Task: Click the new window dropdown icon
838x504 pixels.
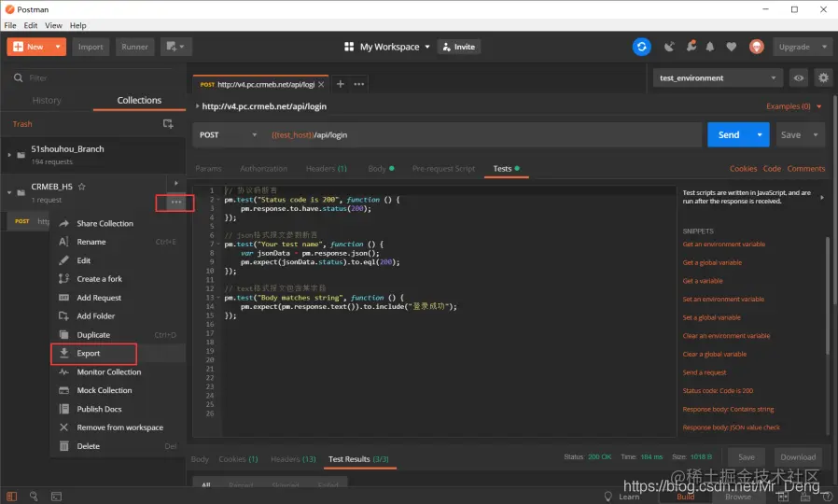Action: (x=175, y=47)
